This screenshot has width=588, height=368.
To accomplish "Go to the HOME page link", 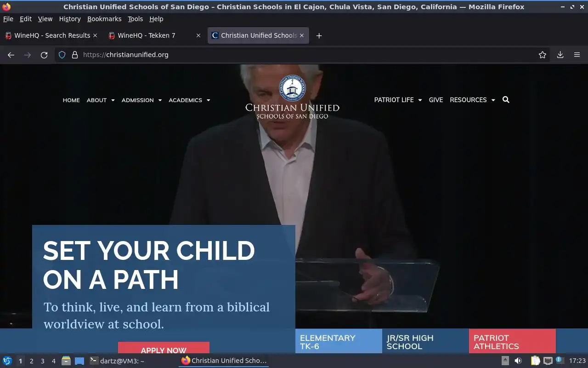I will pos(71,100).
